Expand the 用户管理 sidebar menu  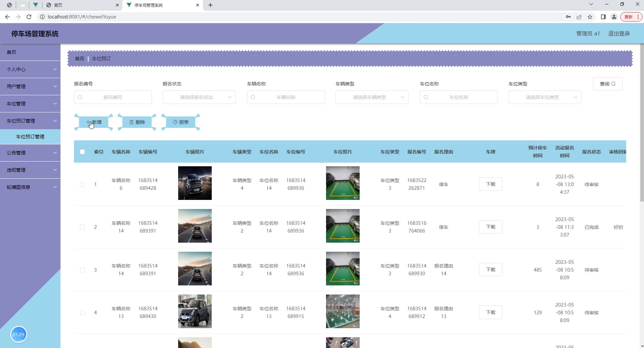30,86
